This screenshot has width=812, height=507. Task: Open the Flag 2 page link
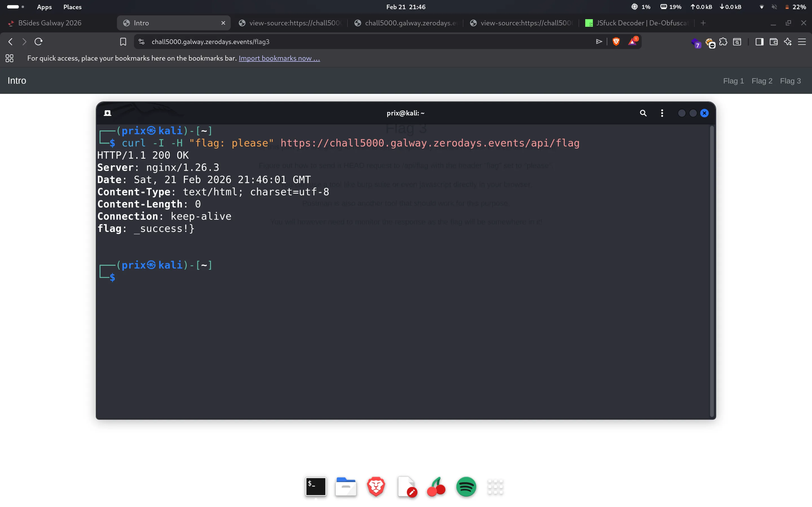click(x=761, y=81)
